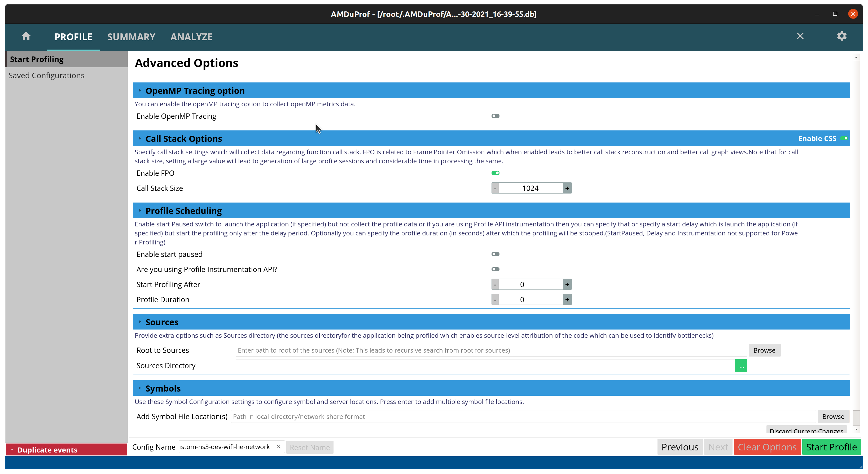Open the ANALYZE tab
The width and height of the screenshot is (868, 474).
pyautogui.click(x=191, y=37)
